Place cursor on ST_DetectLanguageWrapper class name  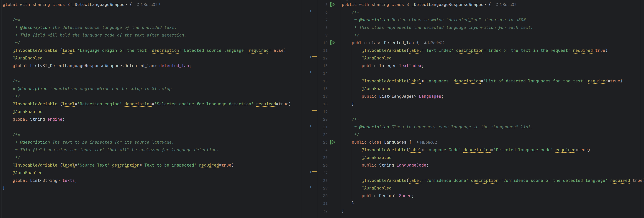pos(97,5)
